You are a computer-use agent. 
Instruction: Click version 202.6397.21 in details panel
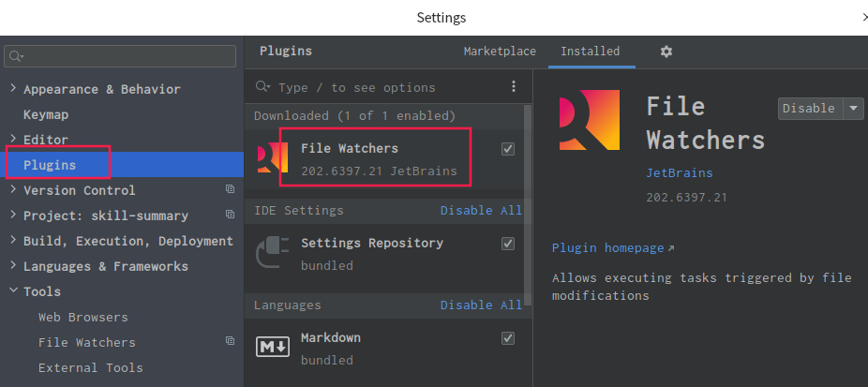(x=686, y=198)
